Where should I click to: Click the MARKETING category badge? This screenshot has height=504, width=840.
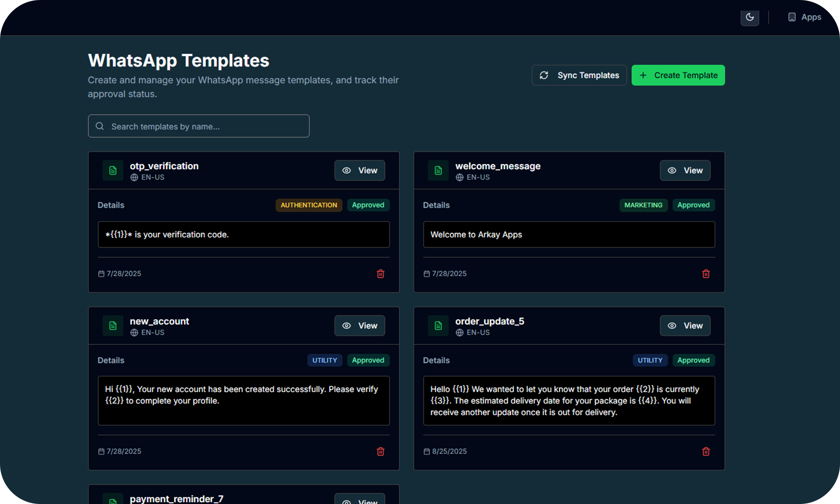[x=643, y=205]
